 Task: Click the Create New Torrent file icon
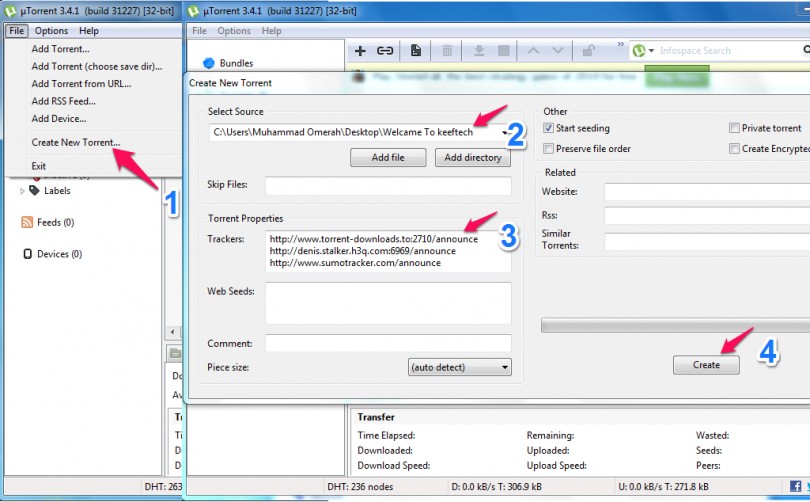tap(415, 50)
